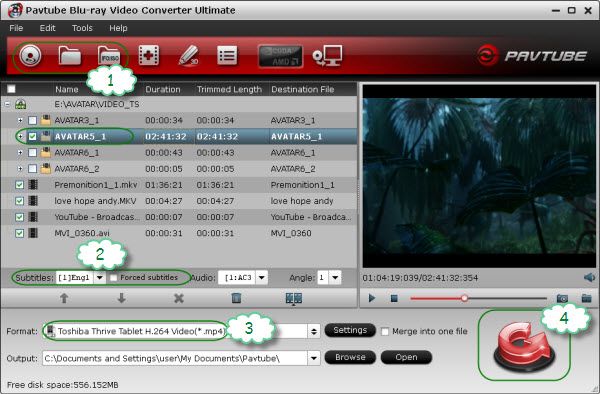The width and height of the screenshot is (600, 394).
Task: Click the Settings button
Action: pyautogui.click(x=350, y=330)
